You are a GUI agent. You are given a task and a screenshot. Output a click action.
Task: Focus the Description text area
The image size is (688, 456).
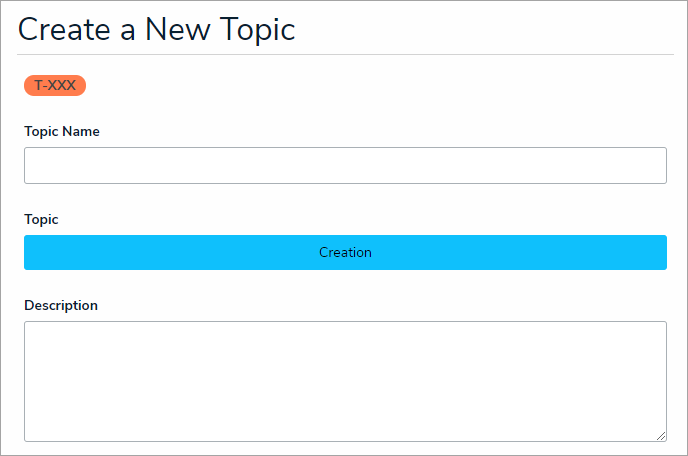[345, 380]
